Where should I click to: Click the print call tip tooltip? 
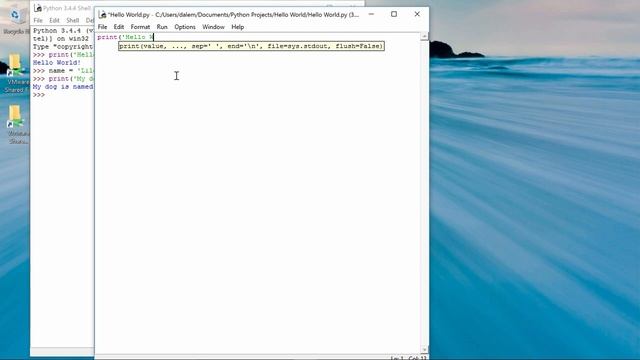(251, 46)
